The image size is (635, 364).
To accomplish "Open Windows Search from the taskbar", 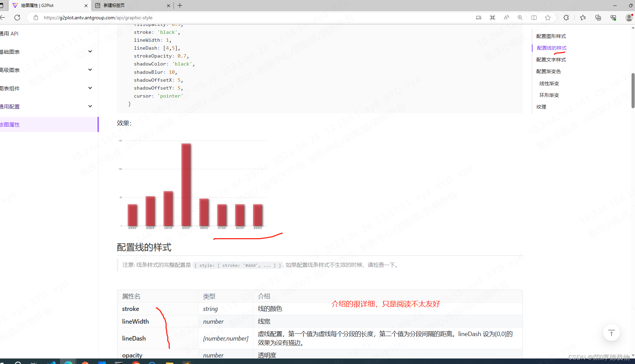I will tap(18, 362).
